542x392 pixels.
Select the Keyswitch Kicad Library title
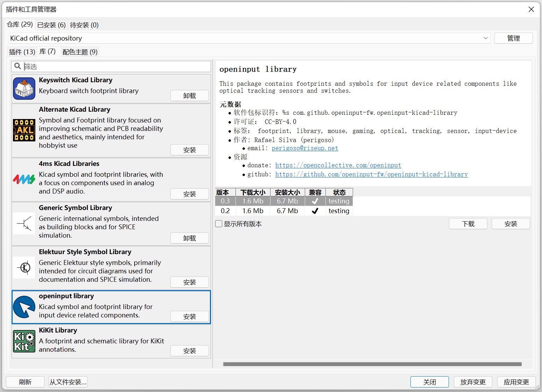(x=76, y=80)
